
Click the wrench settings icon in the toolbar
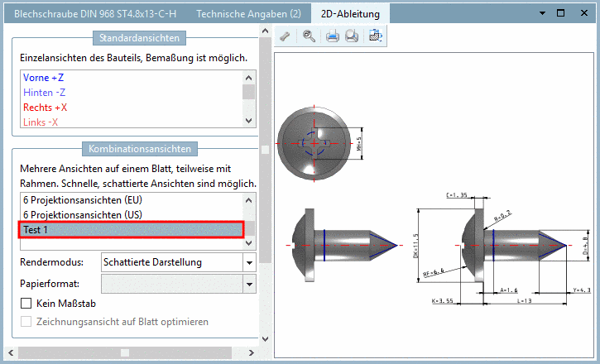pyautogui.click(x=285, y=36)
